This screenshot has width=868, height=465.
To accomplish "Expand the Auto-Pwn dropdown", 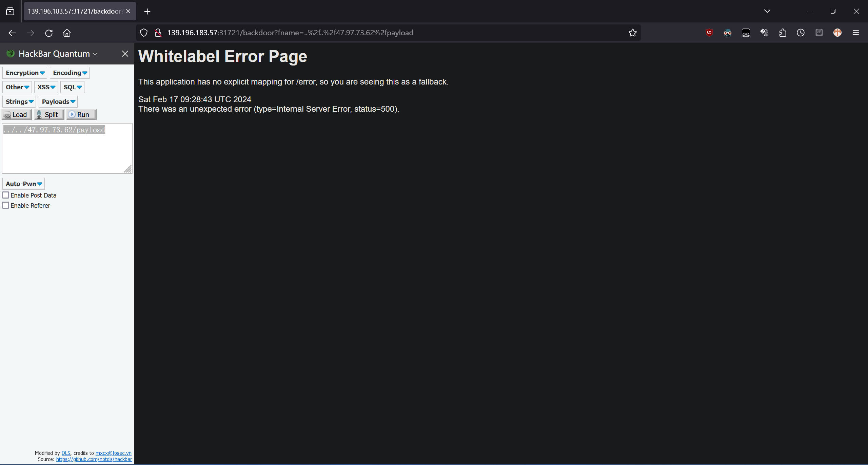I will (23, 184).
